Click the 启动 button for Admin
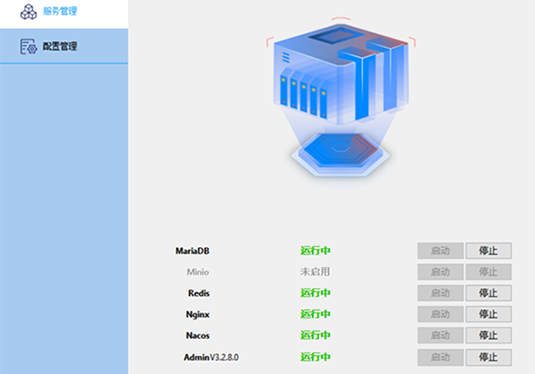535x374 pixels. pos(440,357)
